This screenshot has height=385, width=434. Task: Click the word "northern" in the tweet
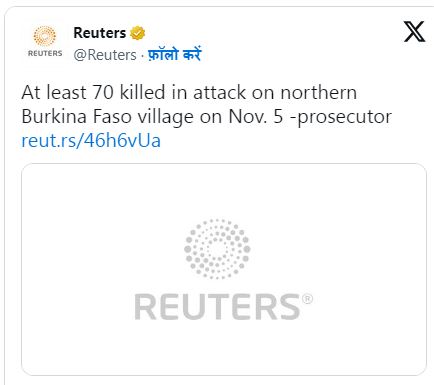point(319,93)
